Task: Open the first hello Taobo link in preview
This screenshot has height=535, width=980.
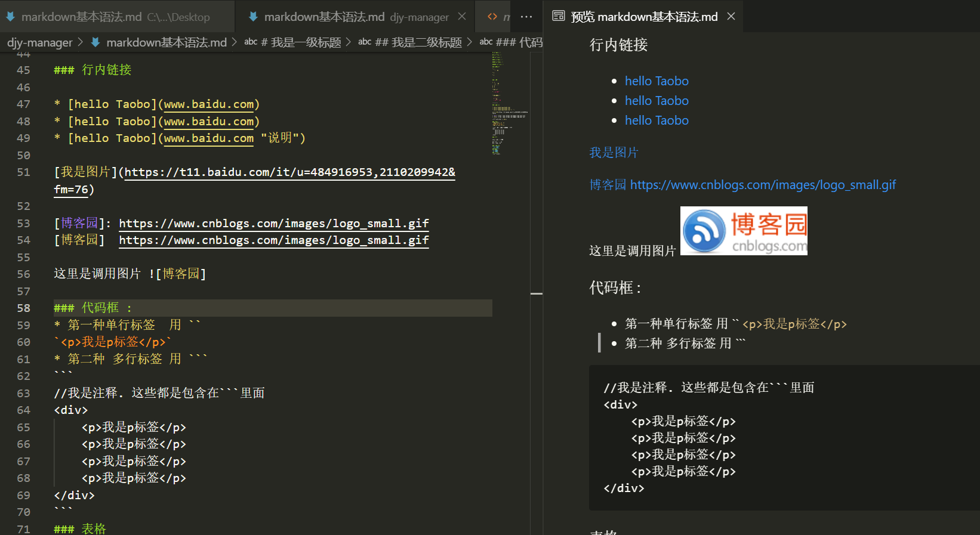Action: [657, 81]
